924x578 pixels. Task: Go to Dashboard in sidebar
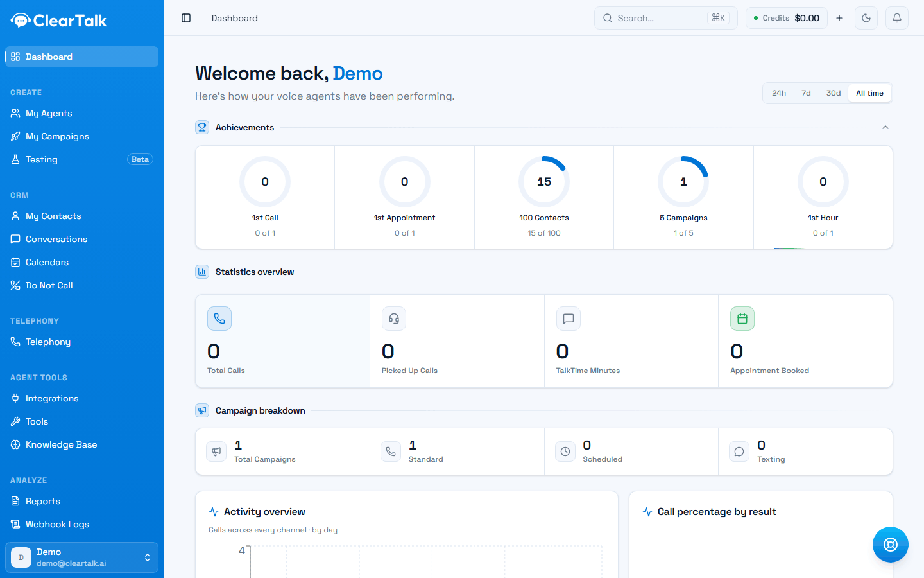point(81,57)
